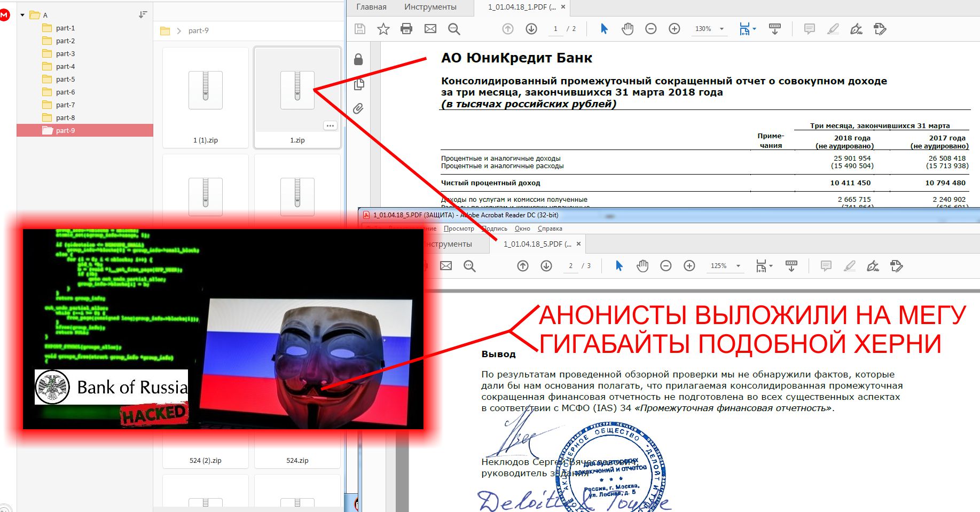Collapse the A folder in the tree
Image resolution: width=980 pixels, height=512 pixels.
(22, 15)
